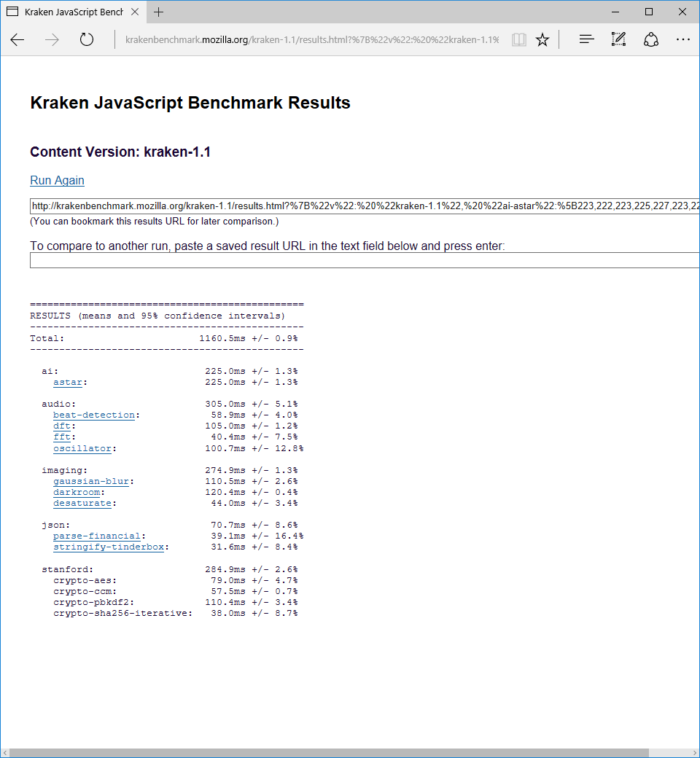
Task: Go back using the browser back arrow
Action: (x=17, y=39)
